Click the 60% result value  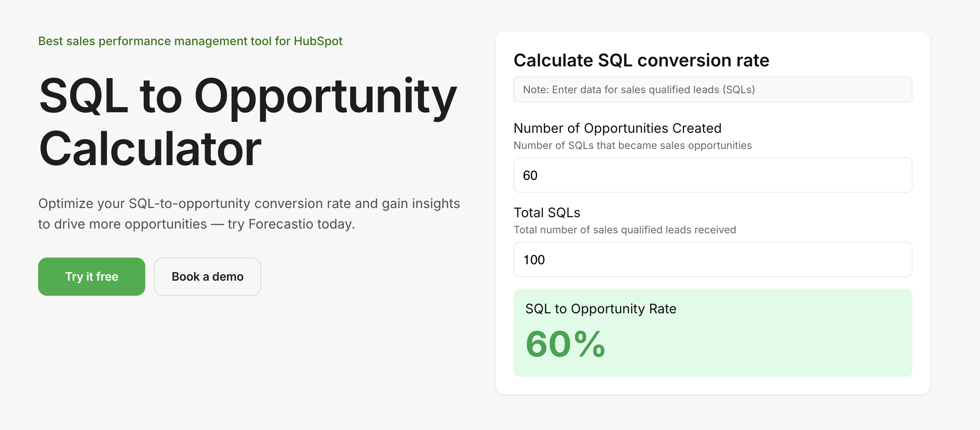[x=565, y=344]
